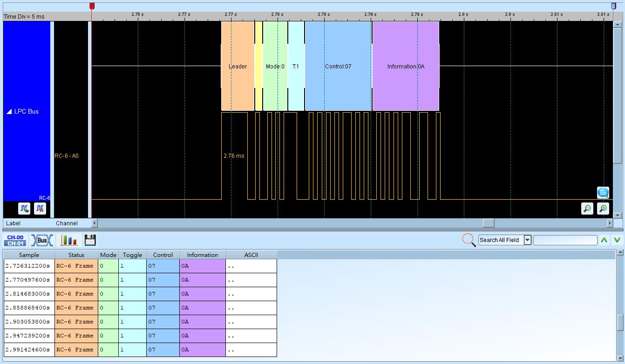Zoom out with the minus magnifier icon
This screenshot has height=364, width=625.
click(x=587, y=209)
